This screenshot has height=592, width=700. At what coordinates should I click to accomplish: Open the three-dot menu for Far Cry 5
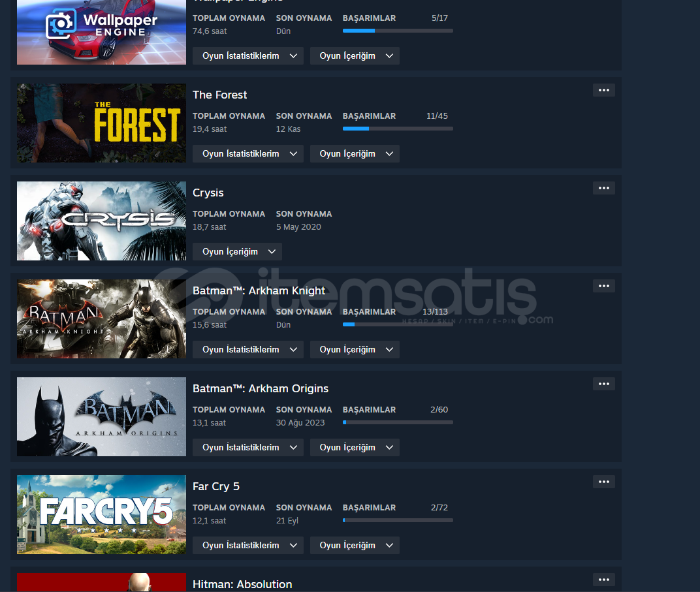pos(603,482)
